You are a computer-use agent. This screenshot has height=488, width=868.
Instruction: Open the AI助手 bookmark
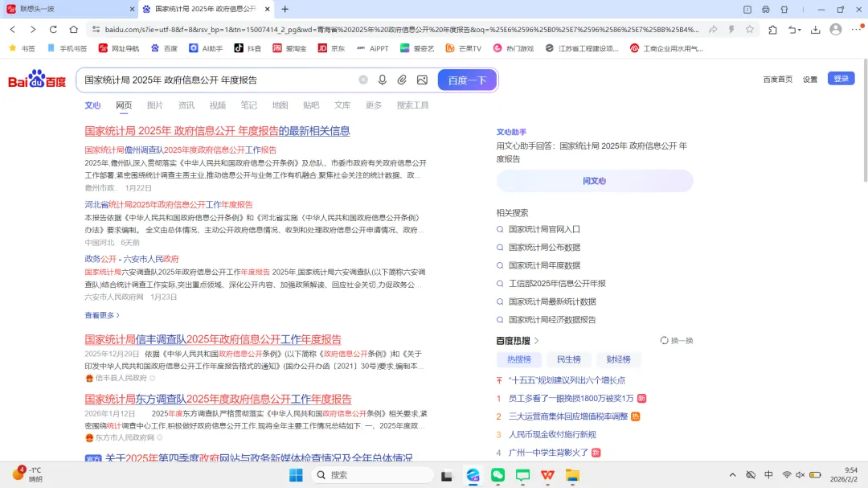point(206,48)
